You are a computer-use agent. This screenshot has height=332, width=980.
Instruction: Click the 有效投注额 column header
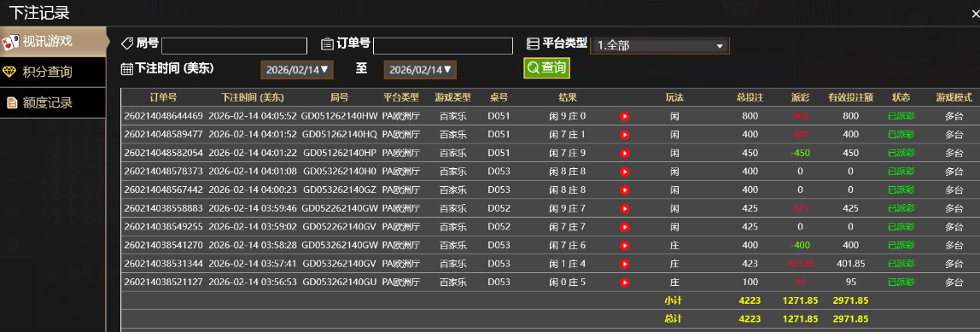850,97
